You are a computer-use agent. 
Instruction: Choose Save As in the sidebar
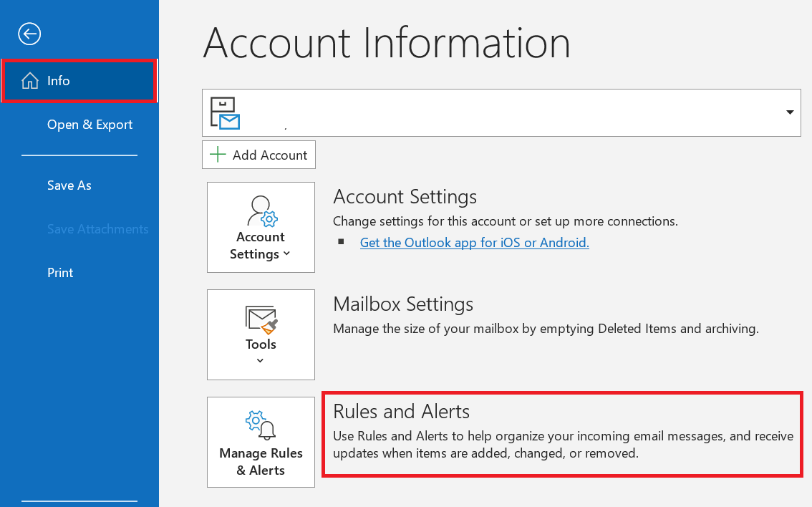click(69, 185)
